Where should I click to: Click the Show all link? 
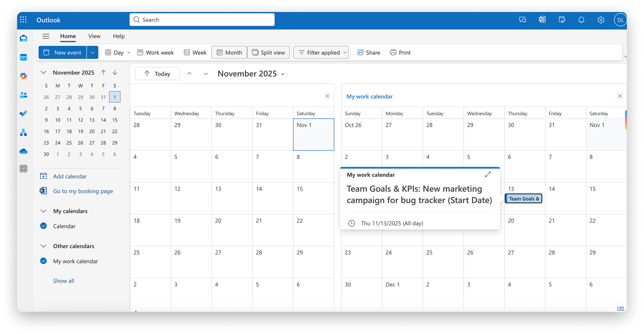click(x=64, y=281)
